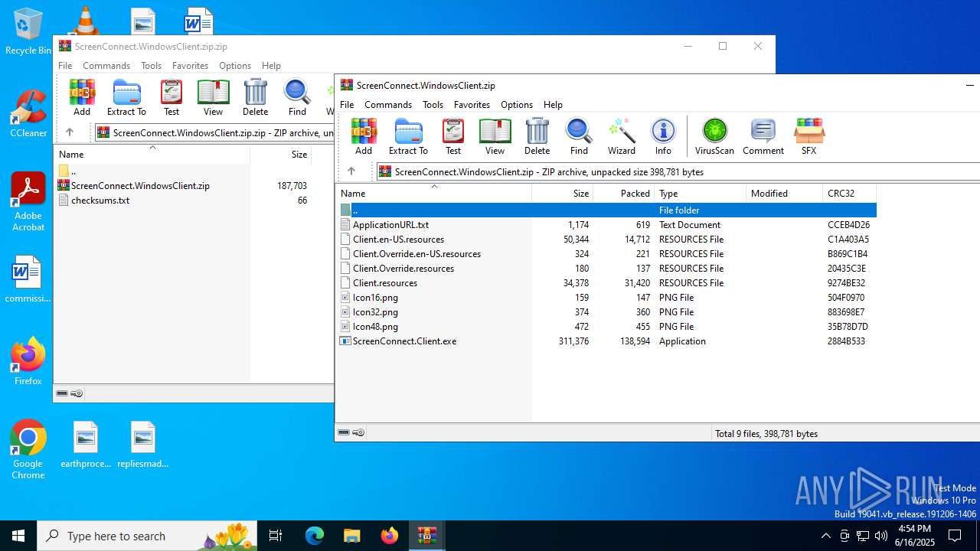Sort by Name column in front window
Image resolution: width=980 pixels, height=551 pixels.
click(433, 193)
